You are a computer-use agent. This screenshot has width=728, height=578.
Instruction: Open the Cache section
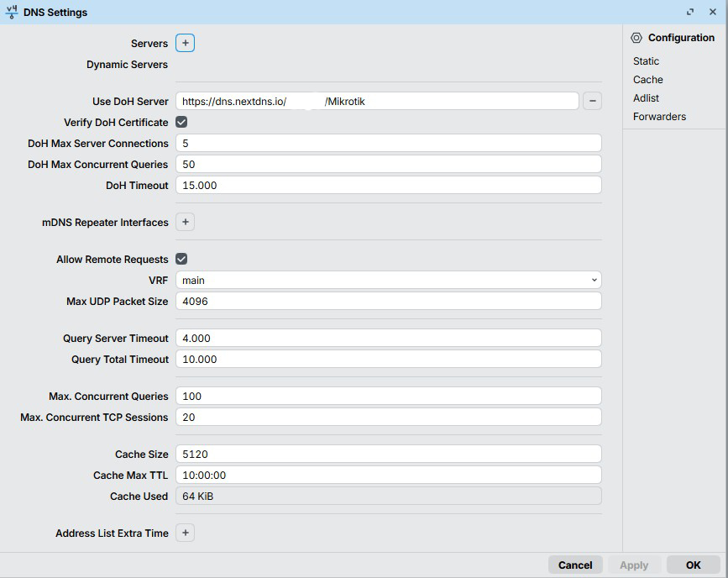point(647,80)
